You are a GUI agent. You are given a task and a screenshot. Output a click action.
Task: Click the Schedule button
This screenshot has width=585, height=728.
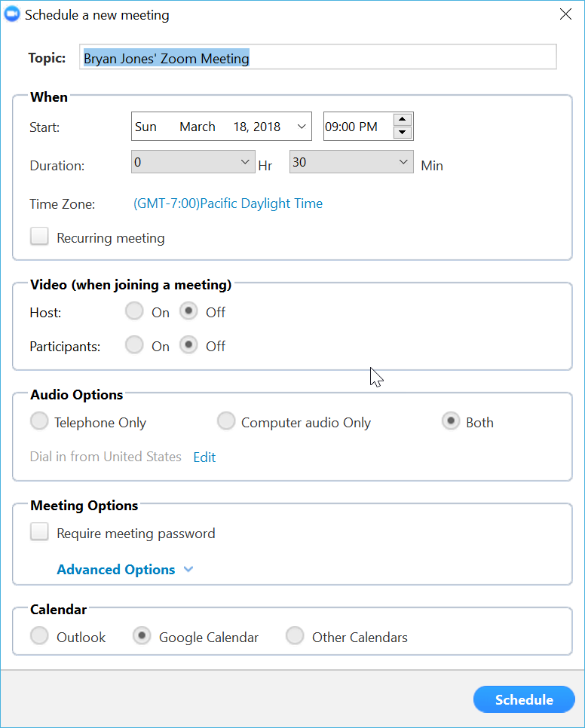click(524, 699)
